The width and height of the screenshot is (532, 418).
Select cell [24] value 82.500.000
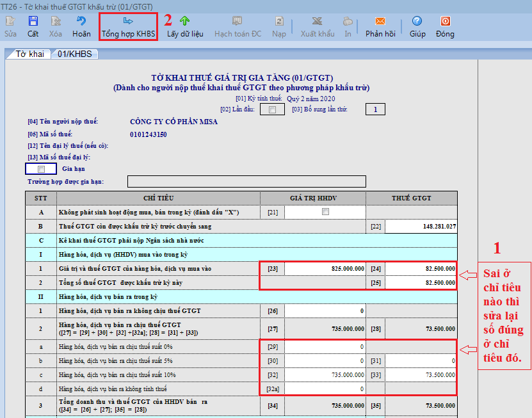click(421, 269)
